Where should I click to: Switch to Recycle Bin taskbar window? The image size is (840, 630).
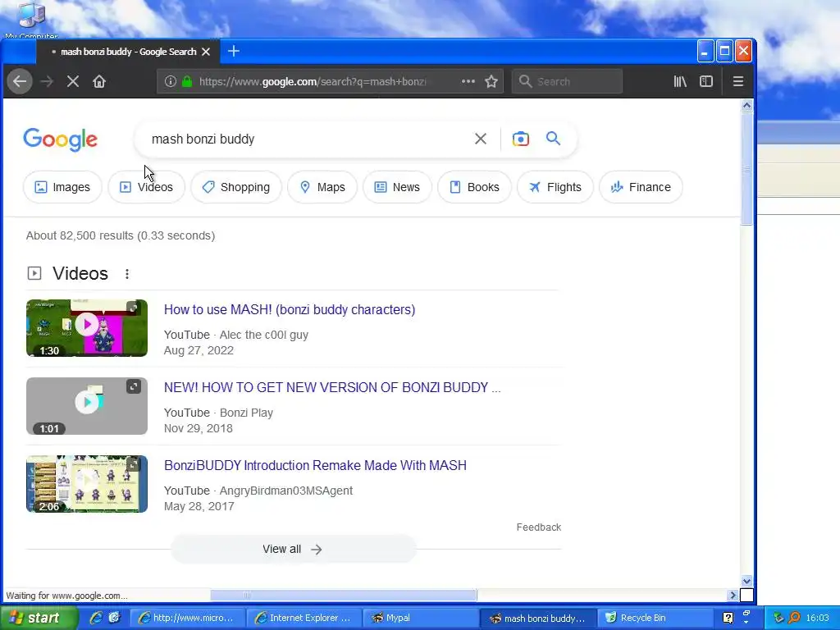coord(654,618)
